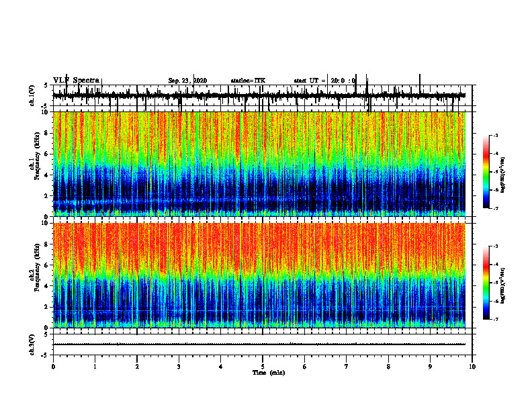The width and height of the screenshot is (532, 411).
Task: Click the time axis tick label "7"
Action: coord(347,367)
